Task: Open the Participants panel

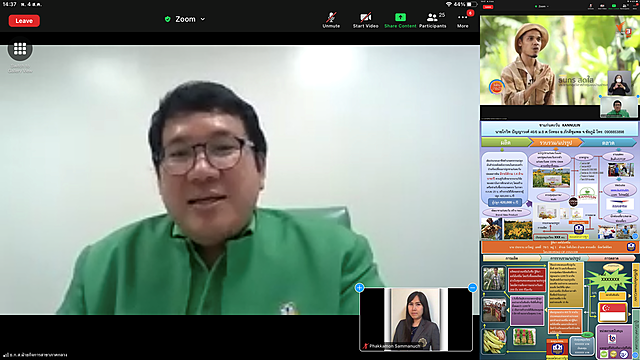Action: click(x=433, y=20)
